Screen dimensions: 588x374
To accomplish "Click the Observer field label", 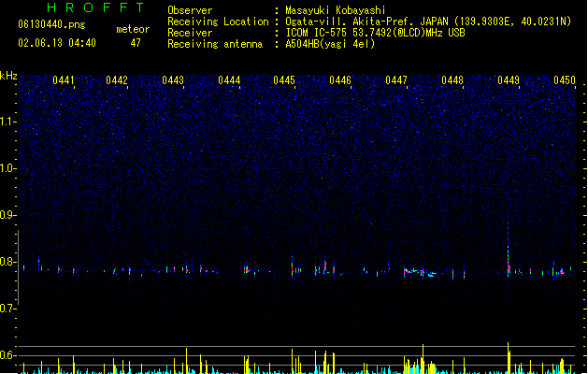I will (x=190, y=10).
